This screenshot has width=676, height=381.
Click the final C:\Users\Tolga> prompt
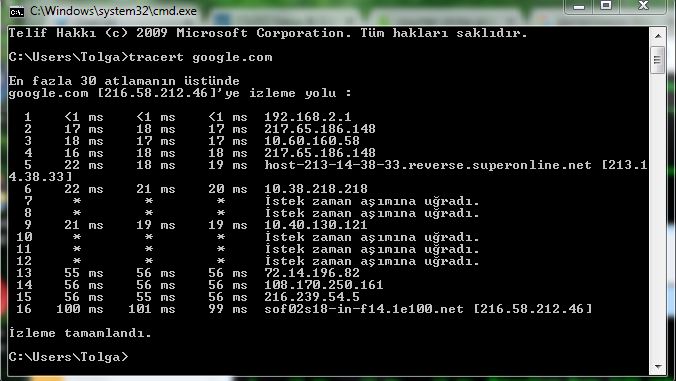click(69, 357)
